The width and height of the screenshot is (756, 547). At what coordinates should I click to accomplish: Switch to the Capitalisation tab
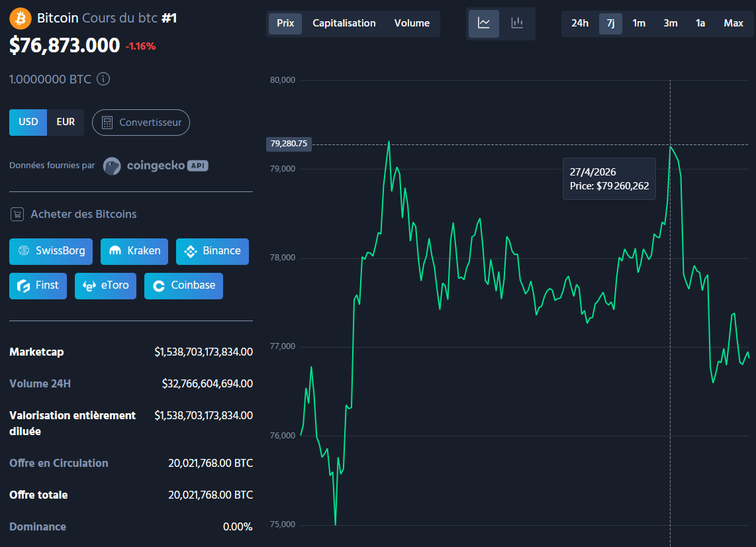point(344,23)
